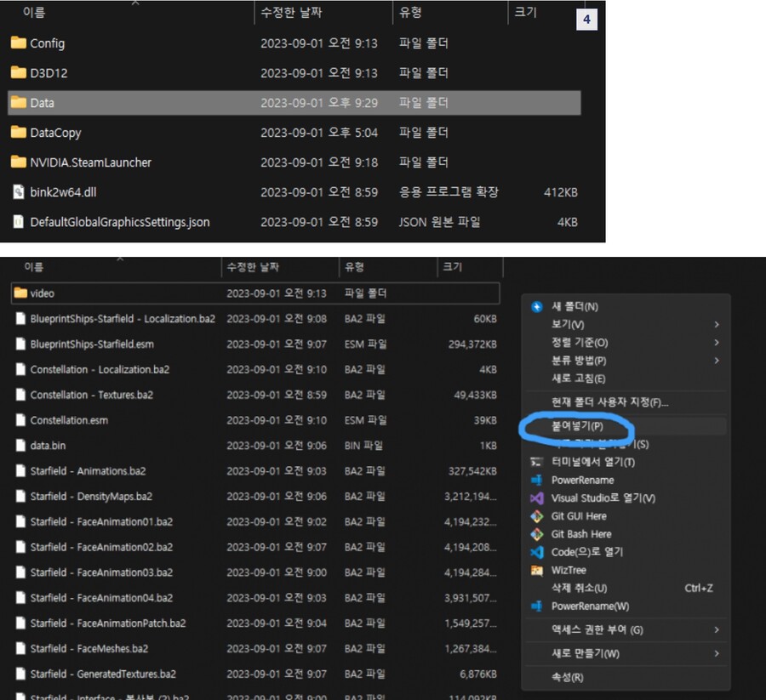The width and height of the screenshot is (766, 700).
Task: Select the Constellation.esm file
Action: point(69,420)
